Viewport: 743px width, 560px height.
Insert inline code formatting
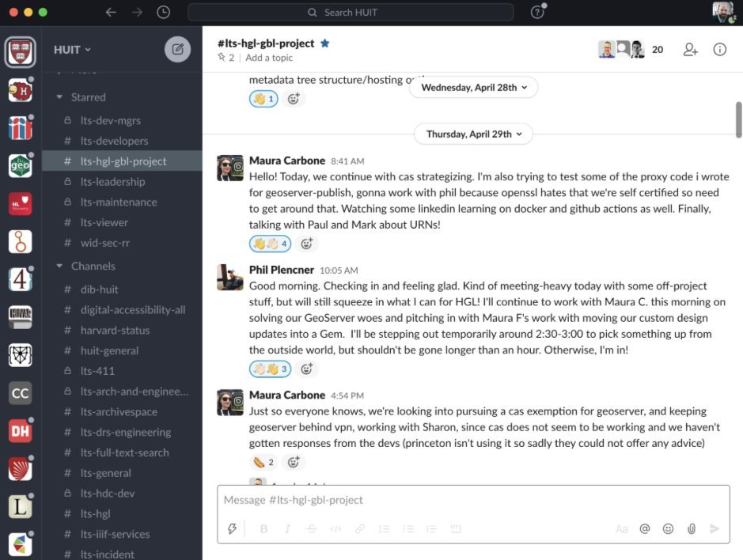coord(335,528)
